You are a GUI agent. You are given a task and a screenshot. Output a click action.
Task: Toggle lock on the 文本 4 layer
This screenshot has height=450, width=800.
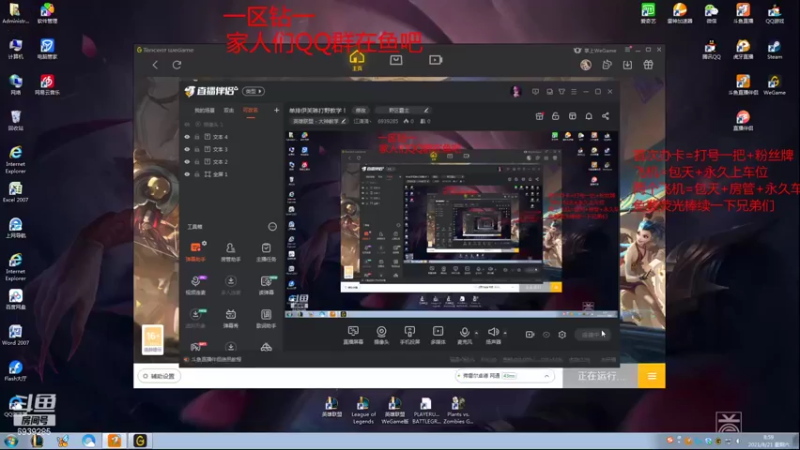coord(197,137)
